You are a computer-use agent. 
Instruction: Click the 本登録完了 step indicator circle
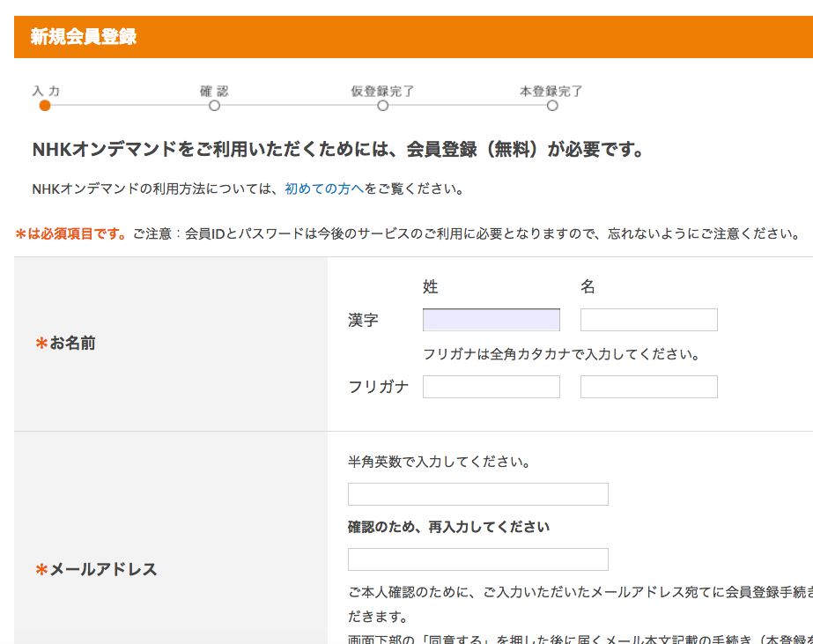(x=552, y=106)
